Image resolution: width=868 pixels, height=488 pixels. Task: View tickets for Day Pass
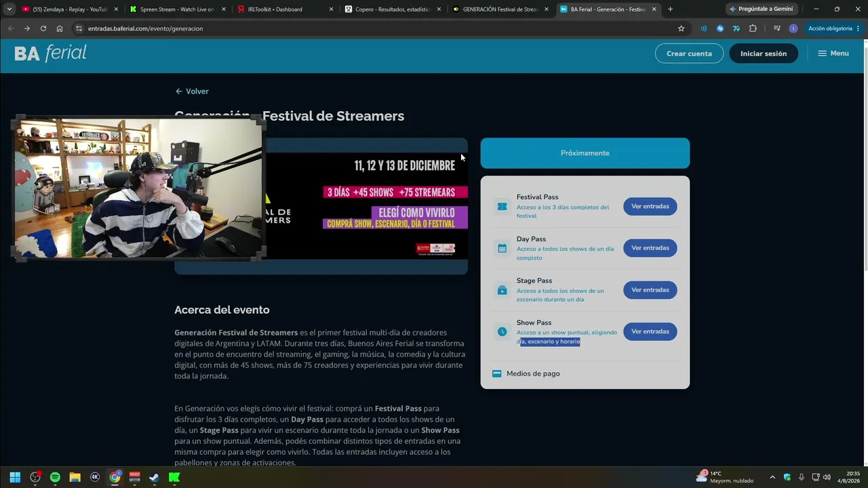[x=650, y=248]
